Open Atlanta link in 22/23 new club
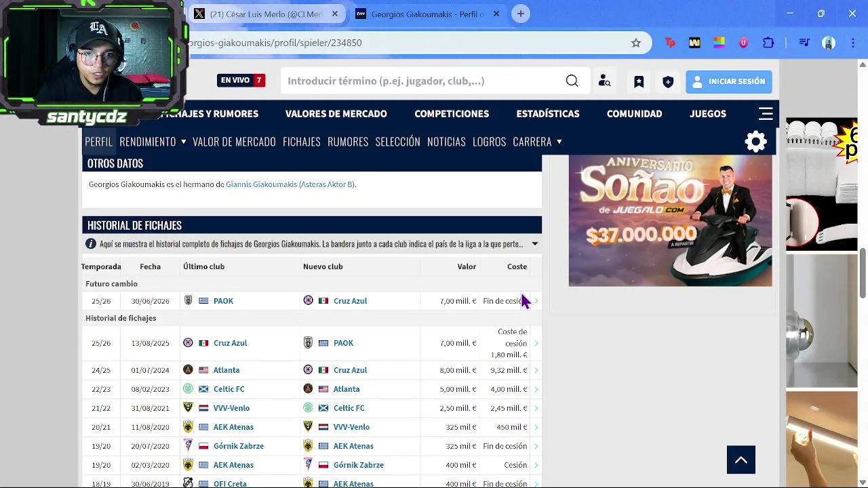868x488 pixels. [x=347, y=389]
